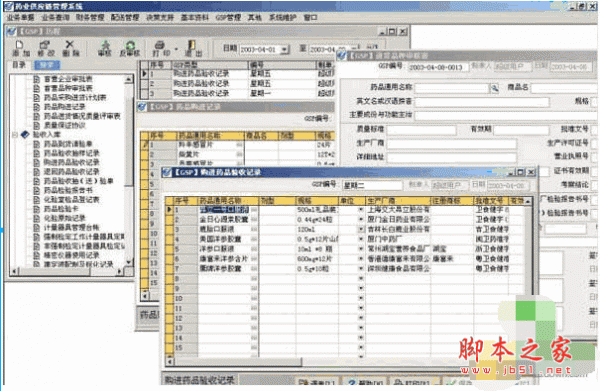Click lookup button in row 2 金日心源素胶囊
600x391 pixels.
254,220
